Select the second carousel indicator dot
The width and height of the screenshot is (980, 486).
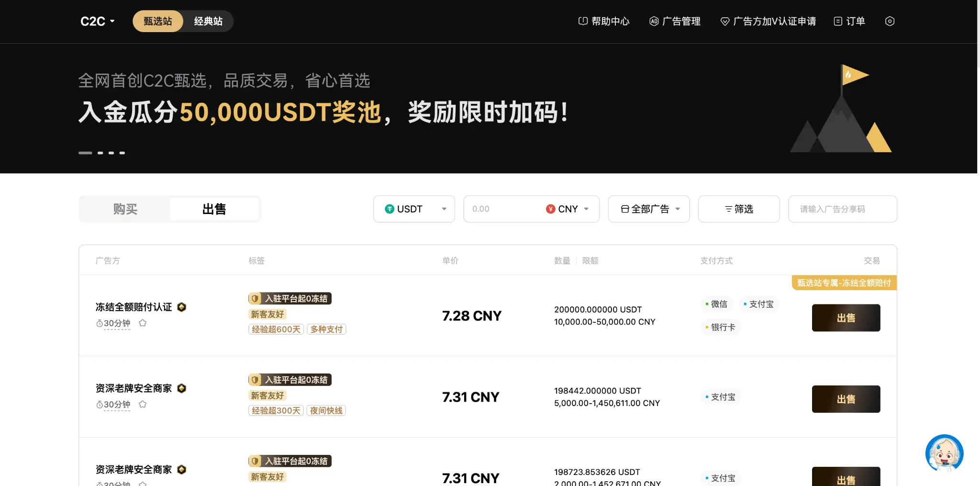coord(100,153)
